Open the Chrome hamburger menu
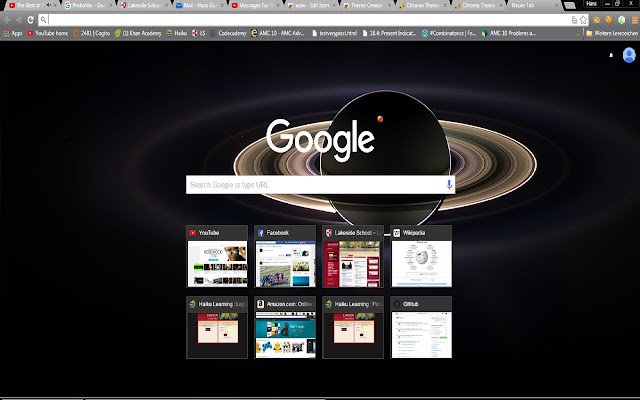The height and width of the screenshot is (400, 640). [x=635, y=20]
